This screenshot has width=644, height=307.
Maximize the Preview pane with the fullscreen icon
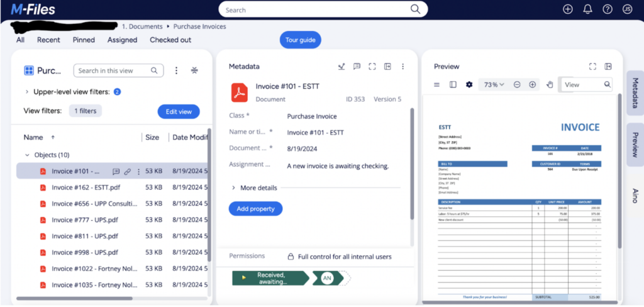(x=592, y=66)
